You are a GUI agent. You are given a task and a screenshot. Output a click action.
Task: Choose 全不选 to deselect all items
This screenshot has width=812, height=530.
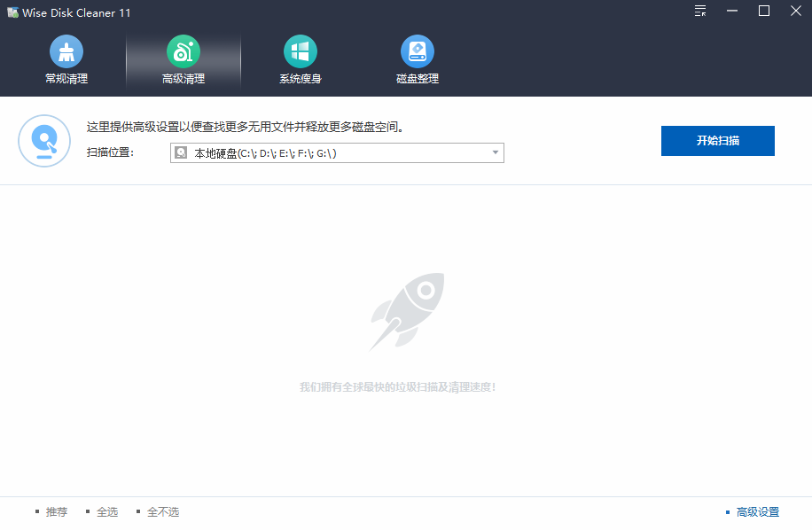(x=162, y=511)
